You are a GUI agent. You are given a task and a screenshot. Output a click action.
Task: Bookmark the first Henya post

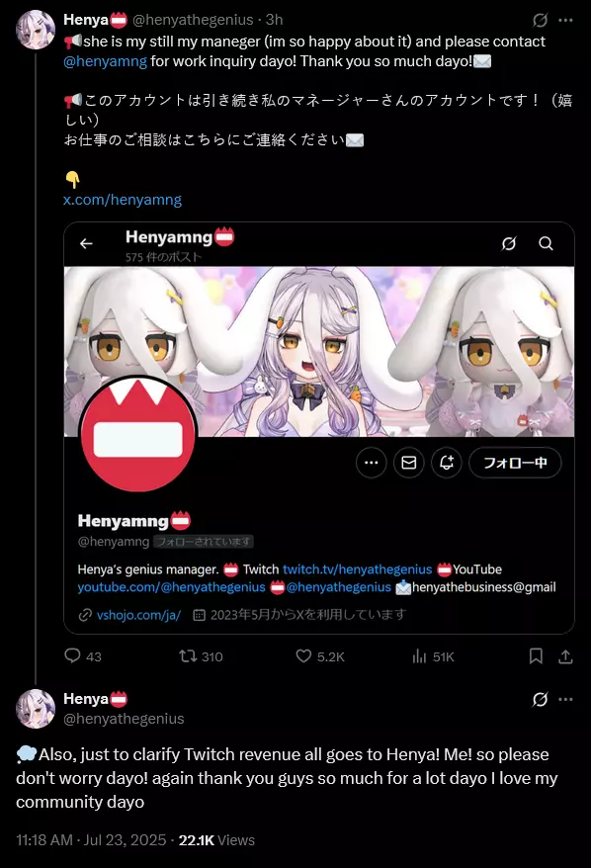(536, 656)
